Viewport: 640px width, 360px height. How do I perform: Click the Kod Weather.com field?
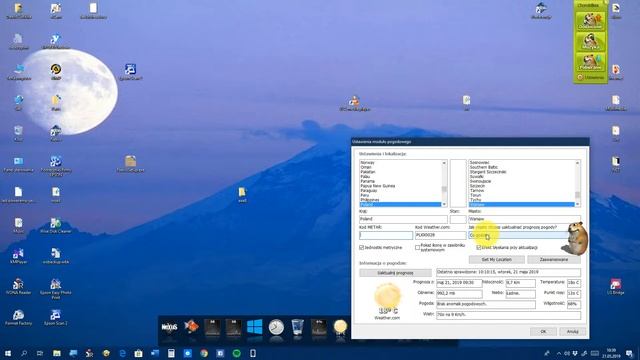(x=440, y=235)
